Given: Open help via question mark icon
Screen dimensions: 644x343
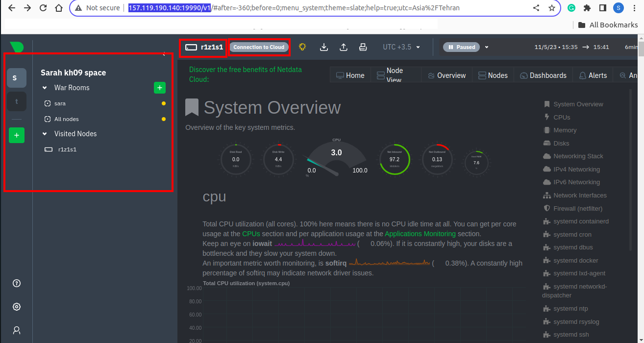Looking at the screenshot, I should pos(17,283).
